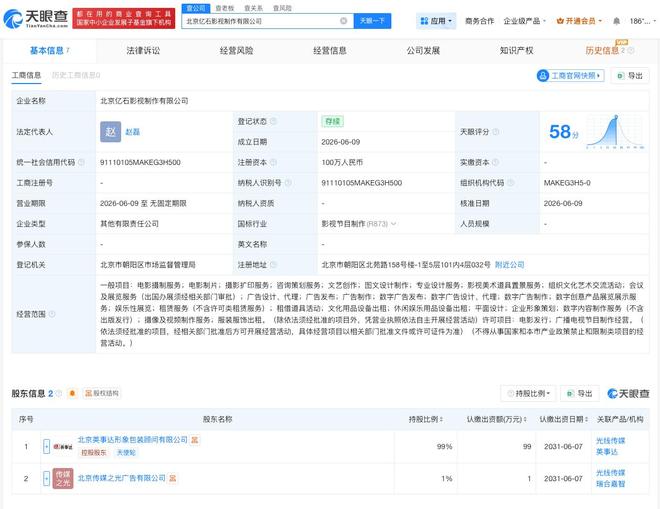The image size is (660, 509).
Task: Click the orange dot icon beside 股东信息
Action: [x=72, y=393]
